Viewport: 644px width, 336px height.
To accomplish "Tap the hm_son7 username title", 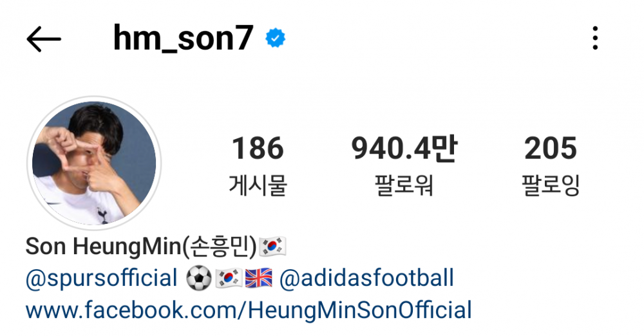I will click(x=183, y=38).
